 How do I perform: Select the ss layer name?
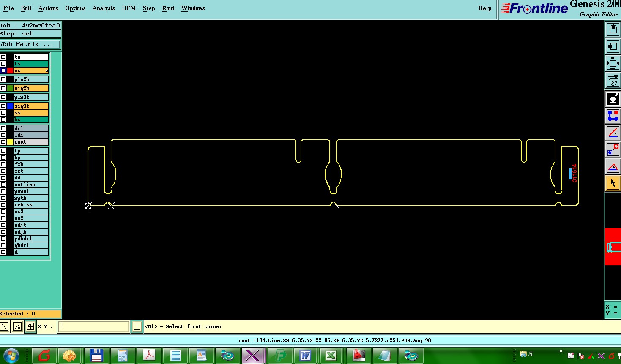tap(31, 113)
